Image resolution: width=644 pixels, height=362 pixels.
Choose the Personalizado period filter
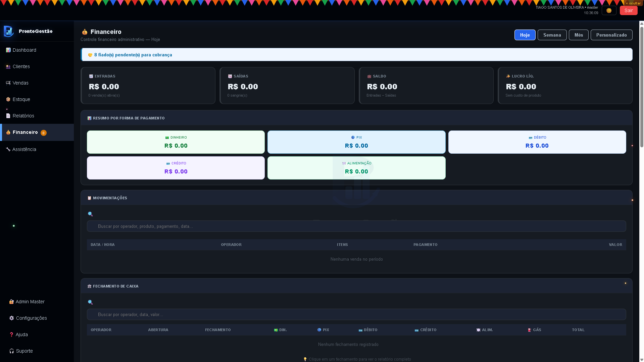point(611,35)
